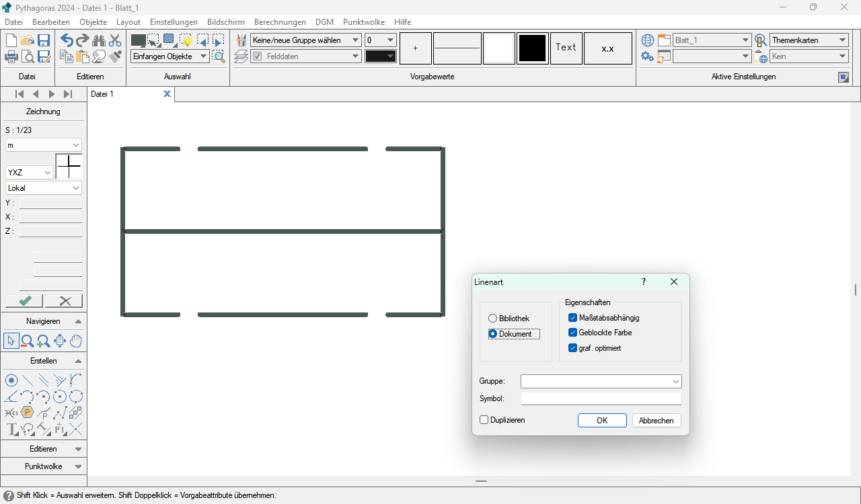Open the Gruppe dropdown in Linenart dialog
Viewport: 861px width, 504px height.
(601, 381)
